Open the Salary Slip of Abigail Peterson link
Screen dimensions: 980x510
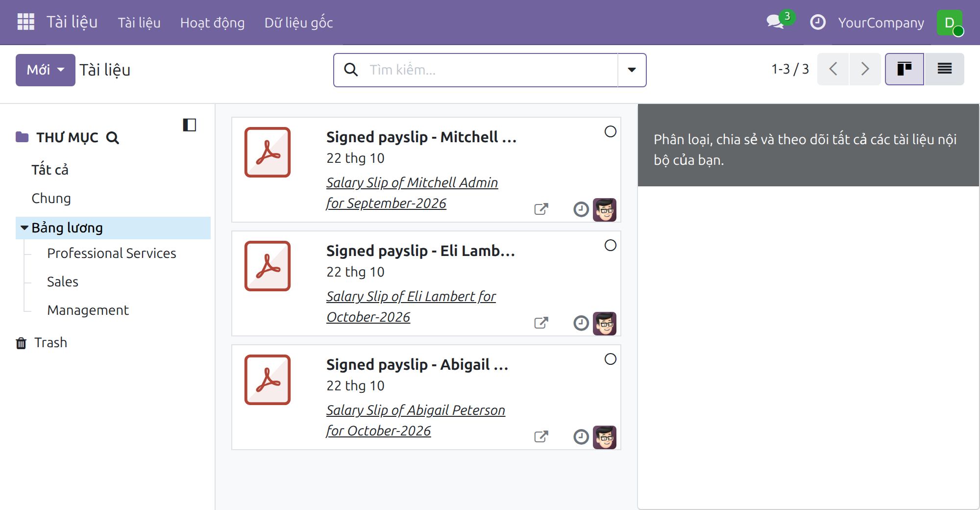pos(416,420)
